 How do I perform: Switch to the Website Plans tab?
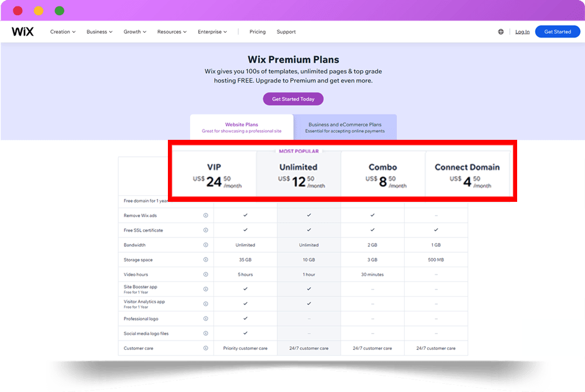coord(242,127)
